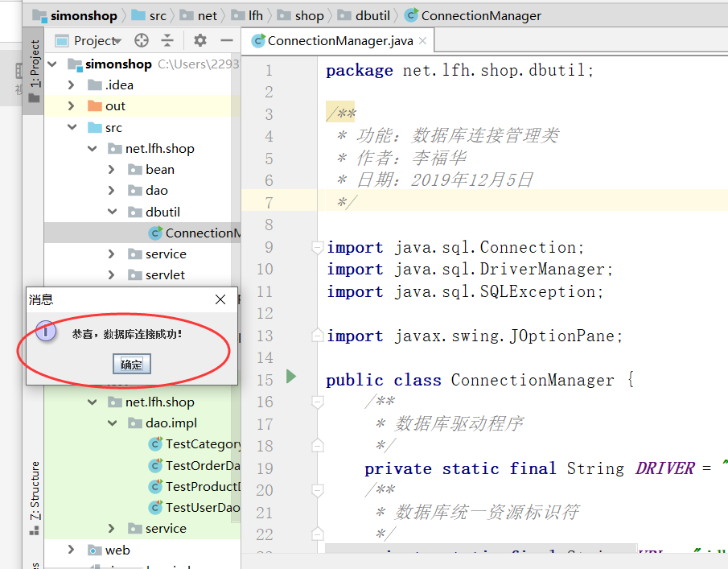
Task: Select ConnectionManager in project tree
Action: click(142, 233)
